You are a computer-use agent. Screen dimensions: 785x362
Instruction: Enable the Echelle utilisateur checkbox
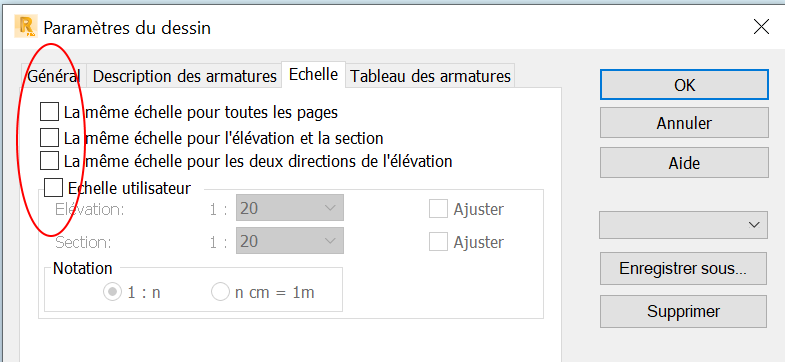(x=53, y=188)
